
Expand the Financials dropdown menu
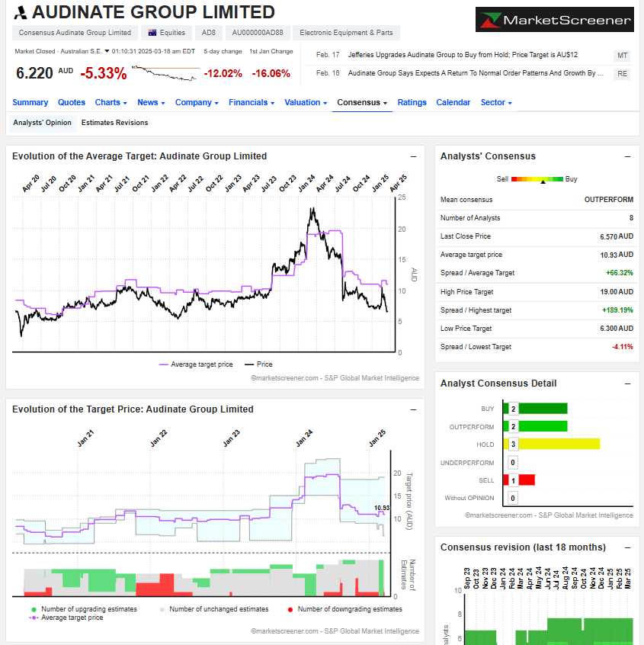pos(252,102)
